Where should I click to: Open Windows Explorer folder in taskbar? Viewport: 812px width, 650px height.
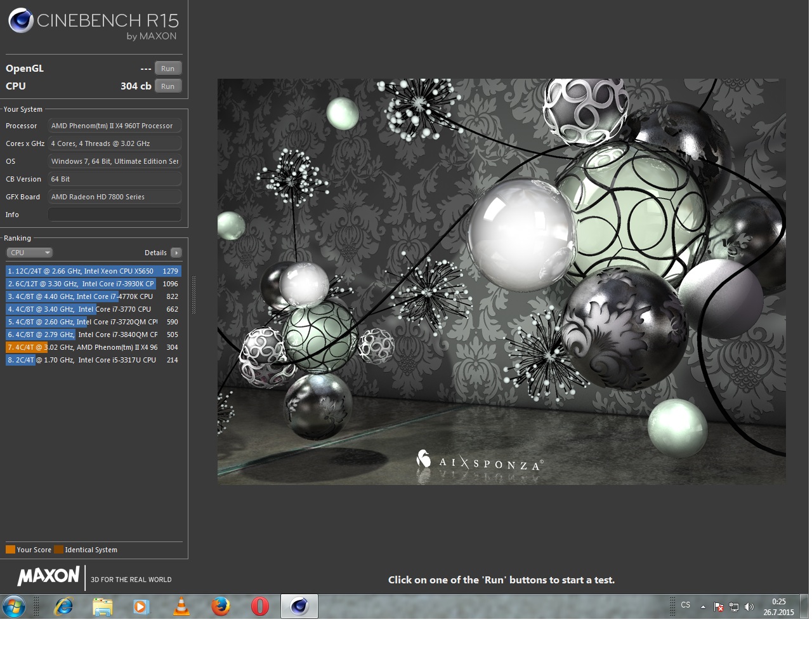(x=103, y=607)
